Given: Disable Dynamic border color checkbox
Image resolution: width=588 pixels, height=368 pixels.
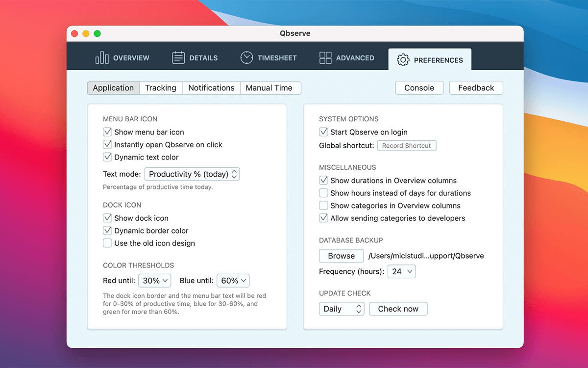Looking at the screenshot, I should pos(107,231).
